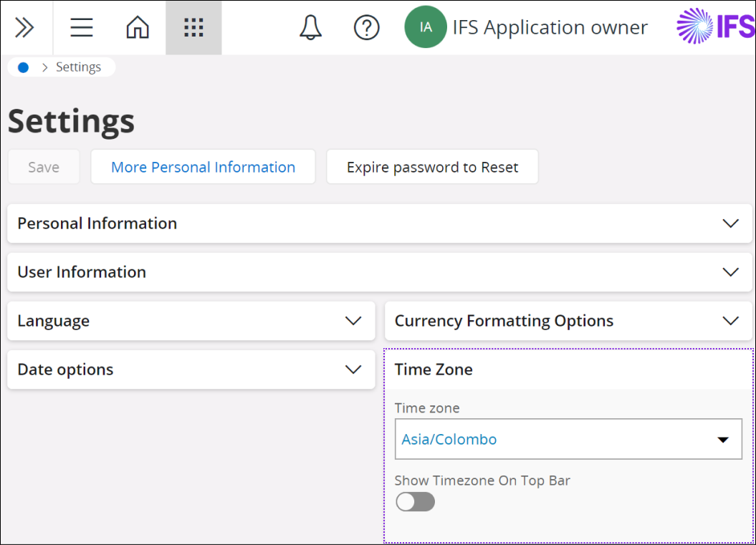The width and height of the screenshot is (756, 545).
Task: Open the notifications bell
Action: 310,27
